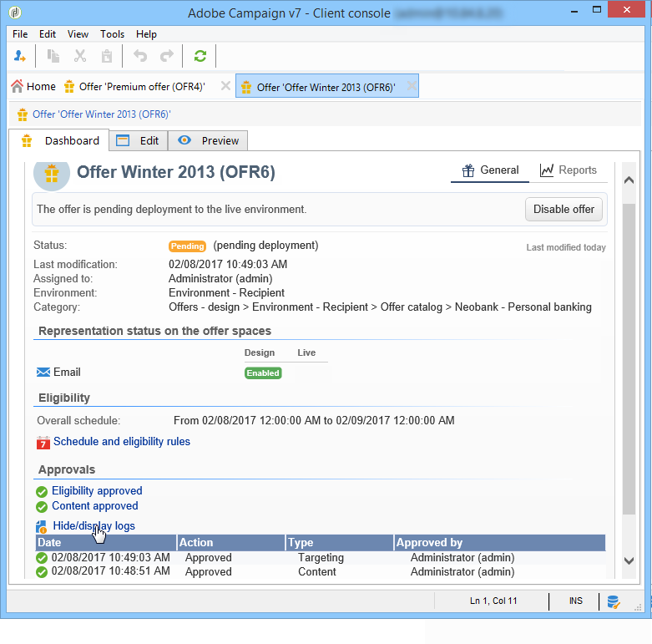Click the undo arrow icon
Screen dimensions: 652x644
[140, 56]
